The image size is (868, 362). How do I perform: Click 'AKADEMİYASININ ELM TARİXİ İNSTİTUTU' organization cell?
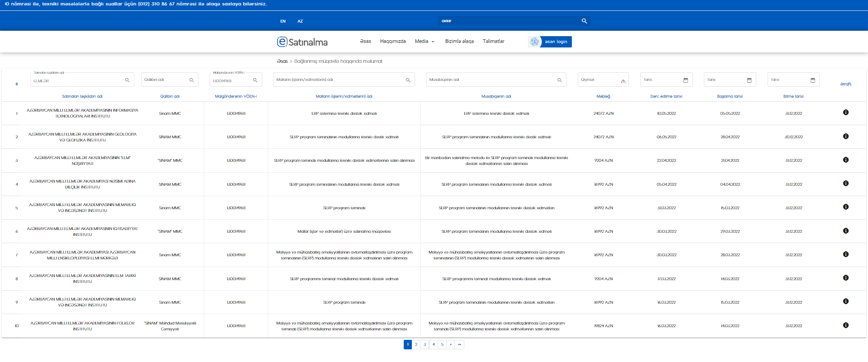pos(83,278)
